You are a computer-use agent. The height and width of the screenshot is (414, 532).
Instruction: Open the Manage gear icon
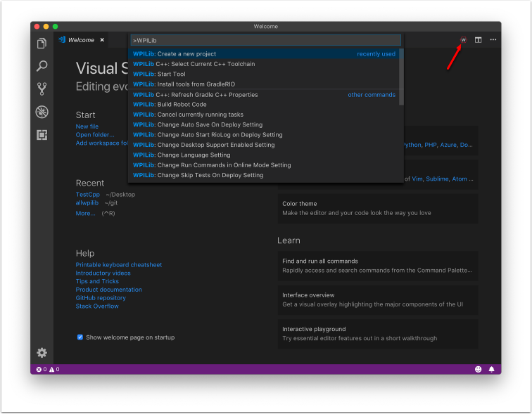(x=42, y=352)
